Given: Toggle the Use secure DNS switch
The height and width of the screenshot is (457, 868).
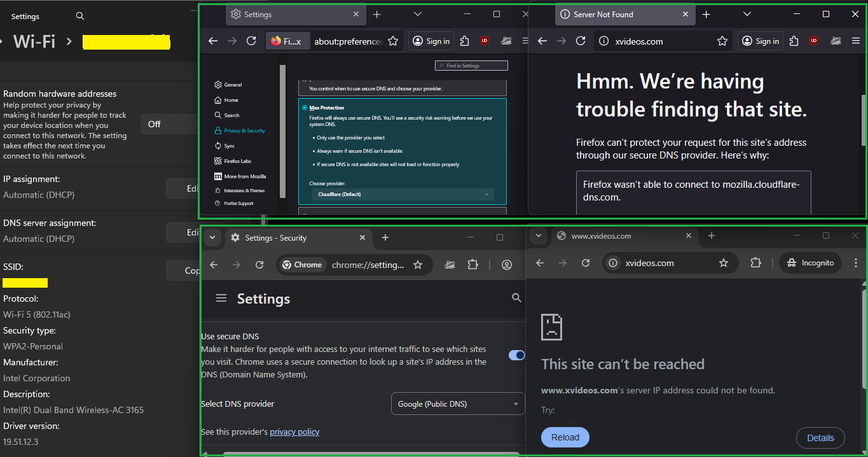Looking at the screenshot, I should 516,355.
